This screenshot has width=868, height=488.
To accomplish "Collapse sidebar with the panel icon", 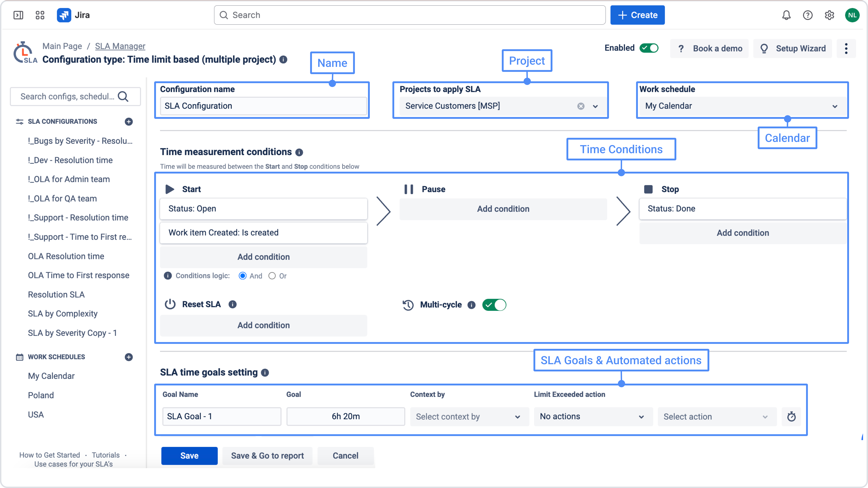I will 18,15.
